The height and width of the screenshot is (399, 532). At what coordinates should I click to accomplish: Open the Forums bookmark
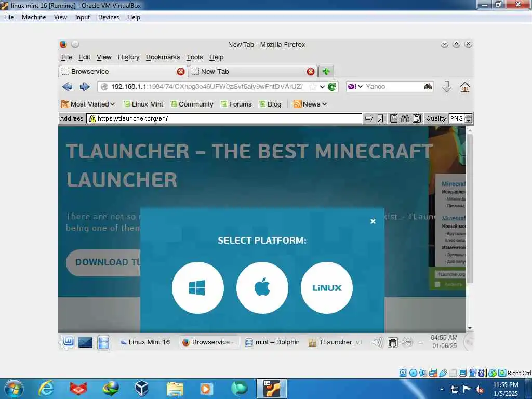[x=236, y=104]
